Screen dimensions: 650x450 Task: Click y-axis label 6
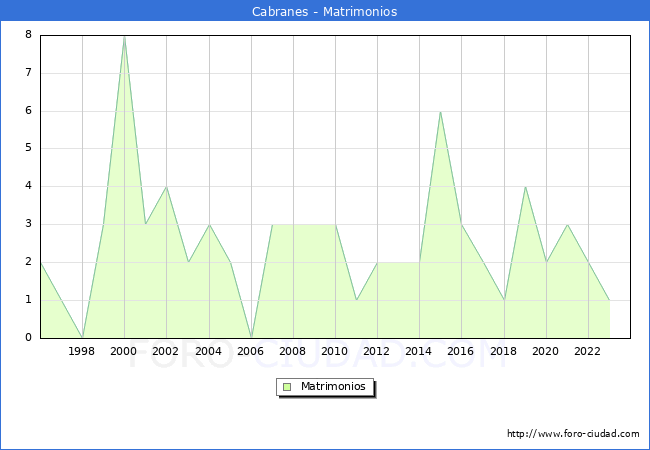click(x=28, y=111)
